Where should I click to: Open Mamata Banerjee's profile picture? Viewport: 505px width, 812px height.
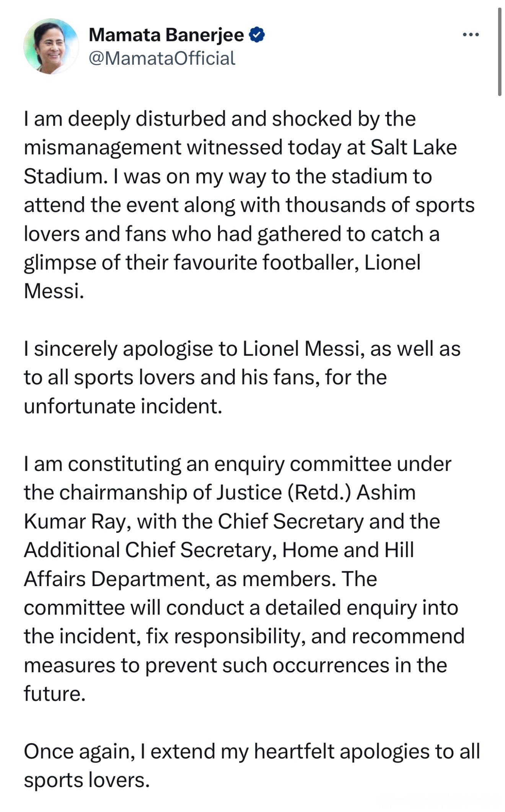click(51, 46)
